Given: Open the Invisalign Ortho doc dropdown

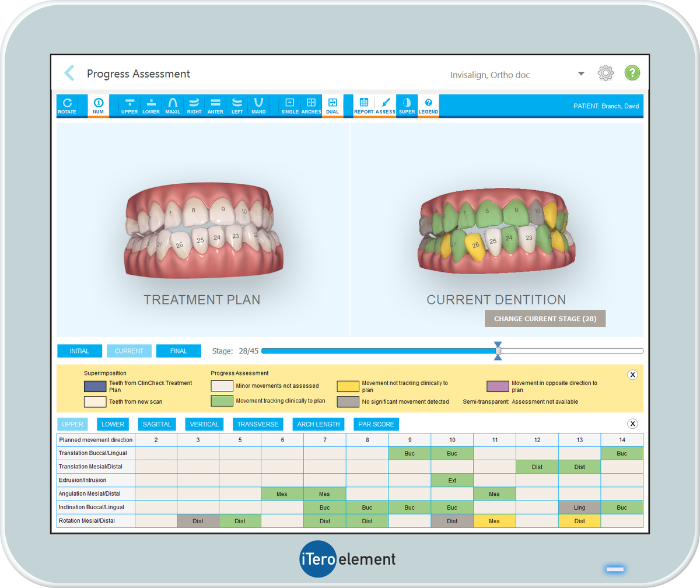Looking at the screenshot, I should coord(581,74).
